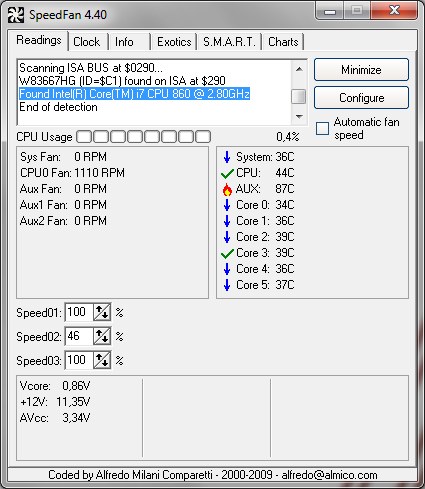The height and width of the screenshot is (489, 425).
Task: Select the 'Found Intel(R) Core(TM) i7' log line
Action: tap(134, 94)
